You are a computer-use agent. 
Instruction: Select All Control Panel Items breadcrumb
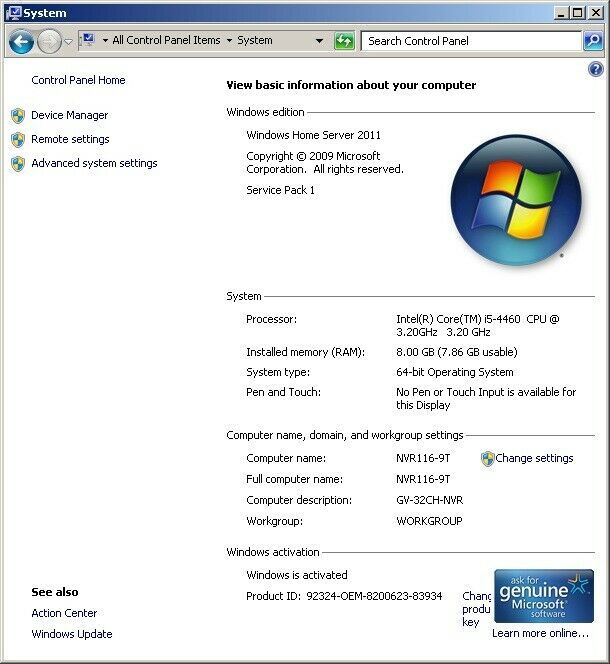pyautogui.click(x=166, y=40)
